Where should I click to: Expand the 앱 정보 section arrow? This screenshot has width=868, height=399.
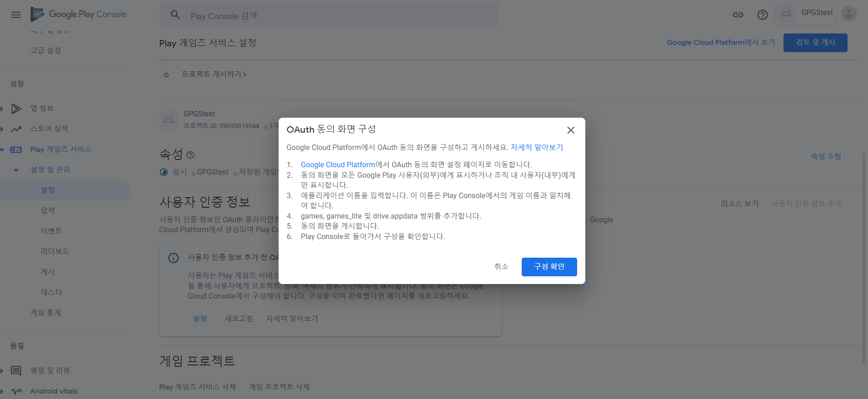[x=2, y=109]
